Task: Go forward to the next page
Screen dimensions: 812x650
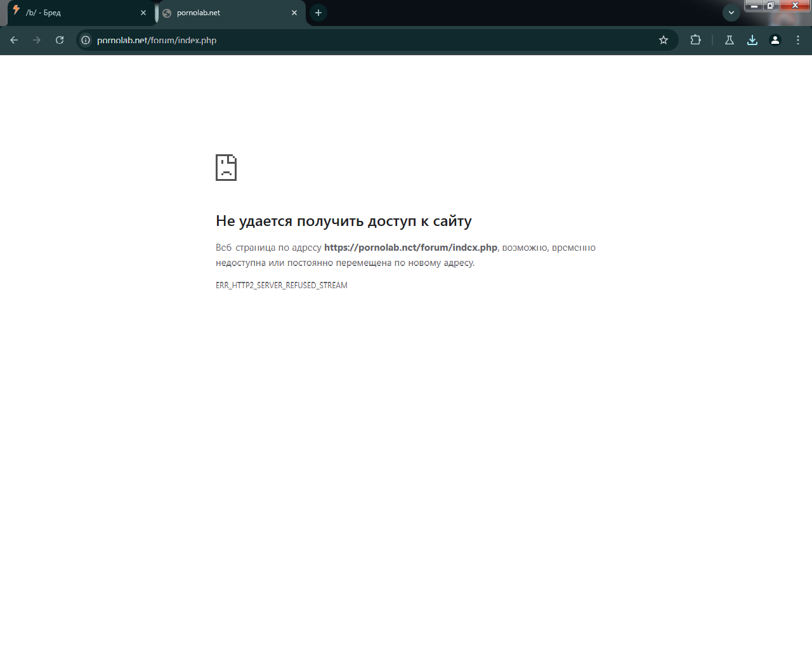Action: pyautogui.click(x=37, y=40)
